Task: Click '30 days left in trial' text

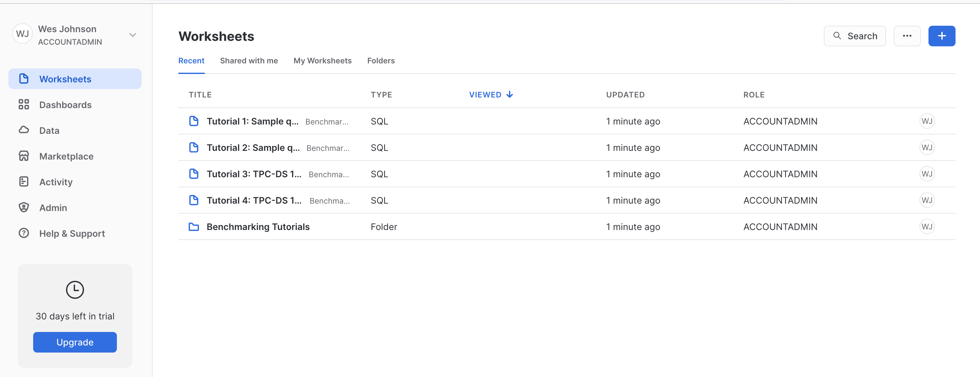Action: coord(75,316)
